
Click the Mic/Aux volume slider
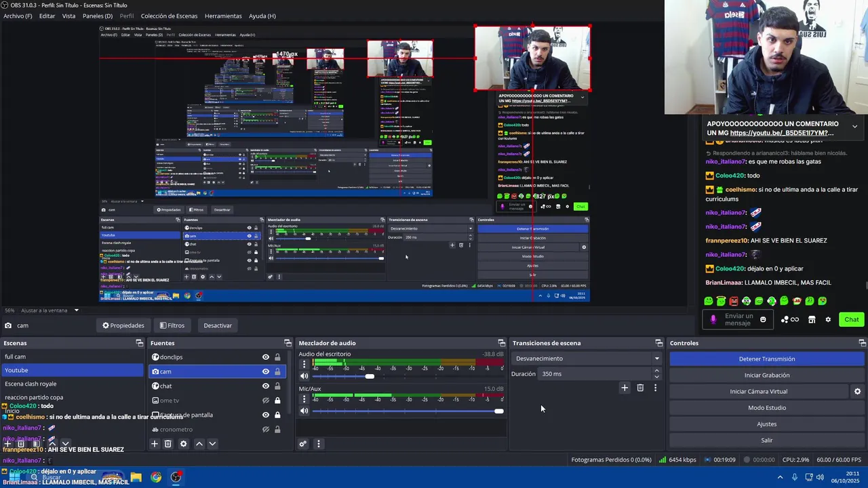(407, 411)
